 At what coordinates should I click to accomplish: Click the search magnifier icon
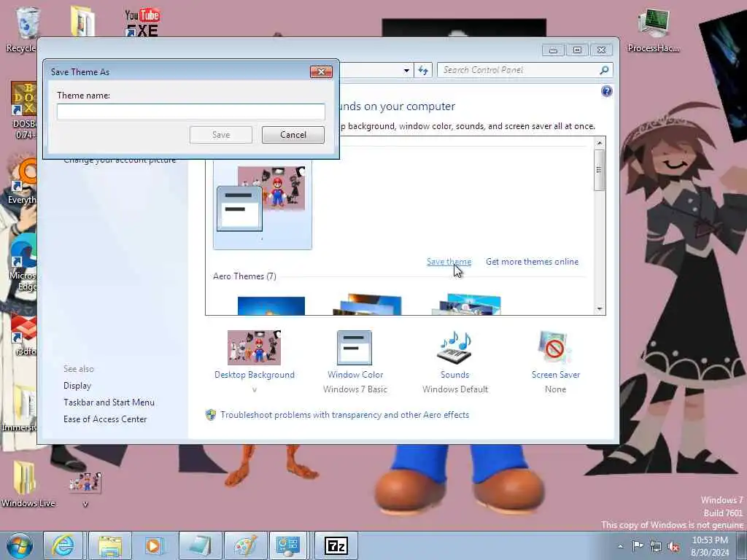604,70
